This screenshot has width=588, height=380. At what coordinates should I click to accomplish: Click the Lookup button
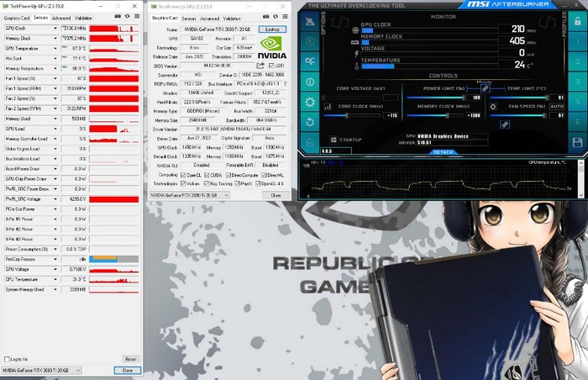pos(270,29)
